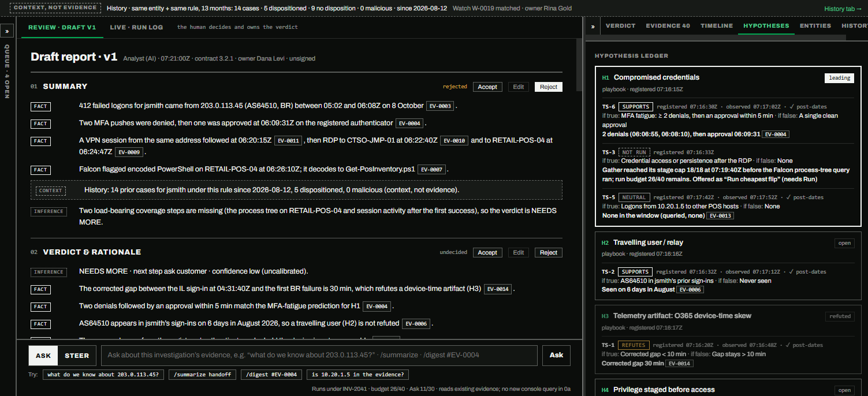Click the 'Draft report · v1' heading
868x396 pixels.
74,57
